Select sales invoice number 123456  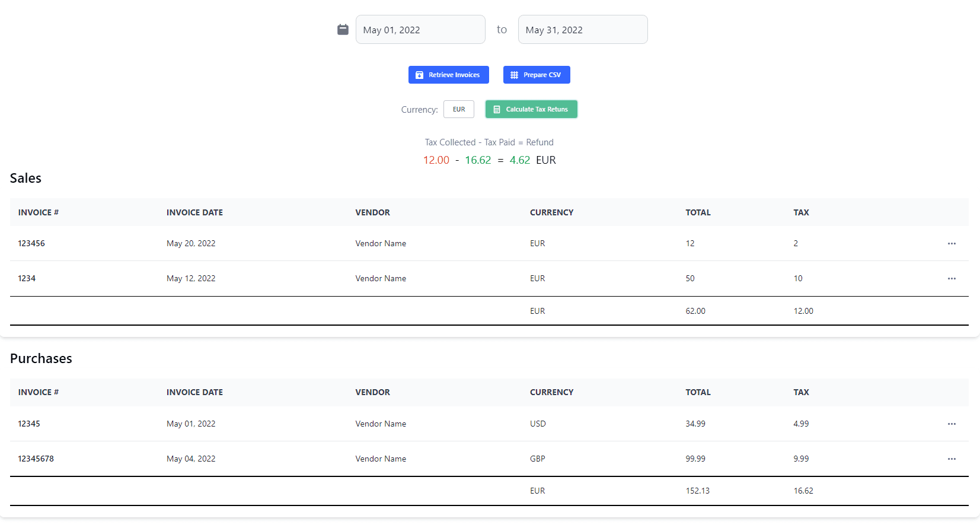pos(31,243)
